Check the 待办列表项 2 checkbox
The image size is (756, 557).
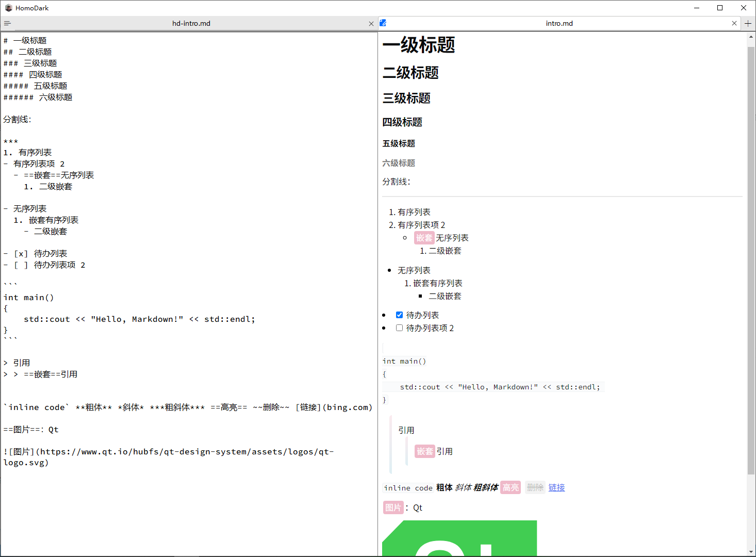click(x=399, y=327)
